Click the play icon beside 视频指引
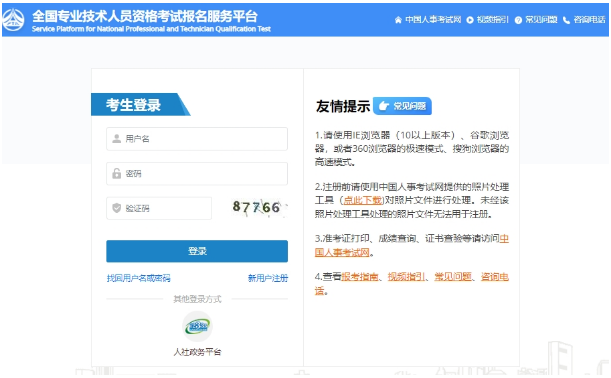611x378 pixels. tap(470, 20)
